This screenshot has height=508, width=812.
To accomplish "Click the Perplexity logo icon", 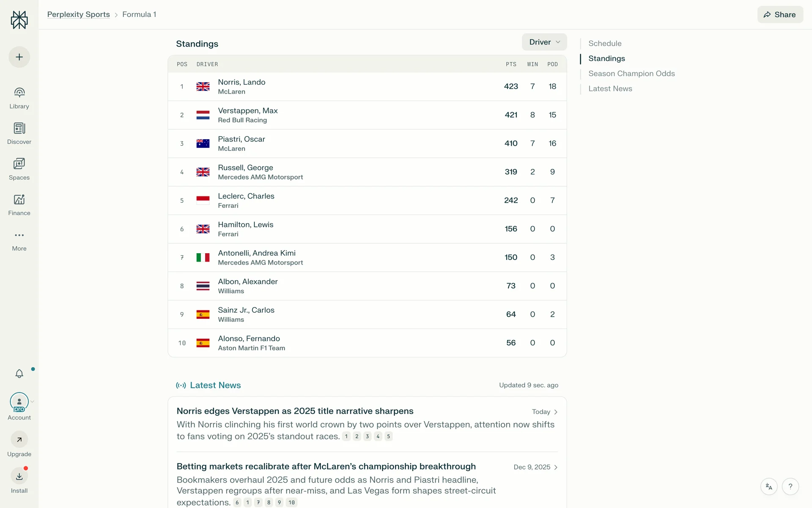I will point(19,20).
